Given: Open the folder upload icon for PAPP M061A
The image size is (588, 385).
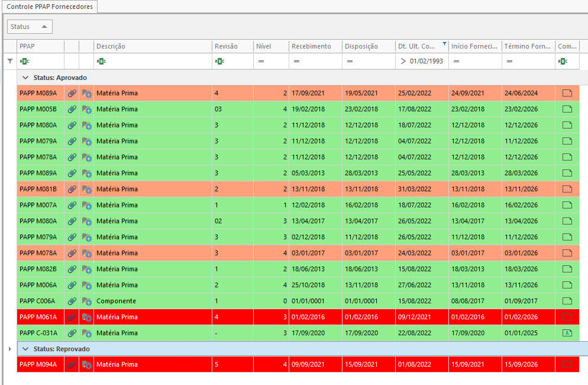Looking at the screenshot, I should click(87, 317).
